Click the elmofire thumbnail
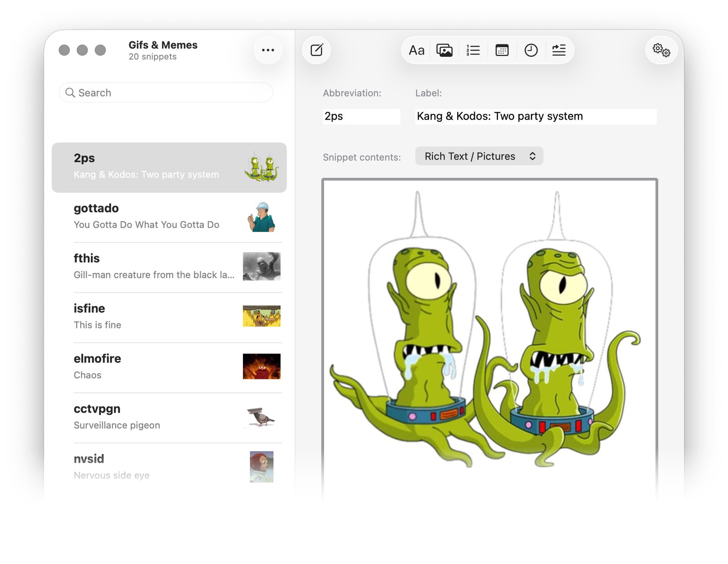Viewport: 728px width, 564px height. (262, 367)
